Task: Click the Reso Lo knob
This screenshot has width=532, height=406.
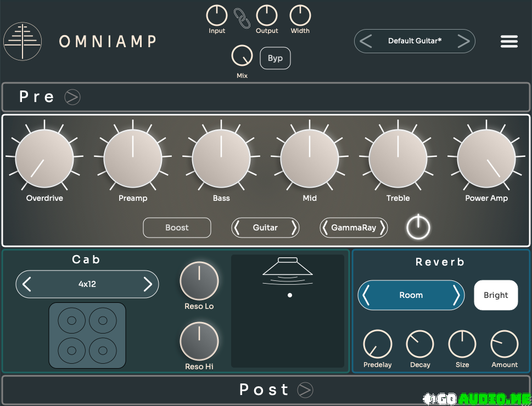Action: [x=199, y=281]
